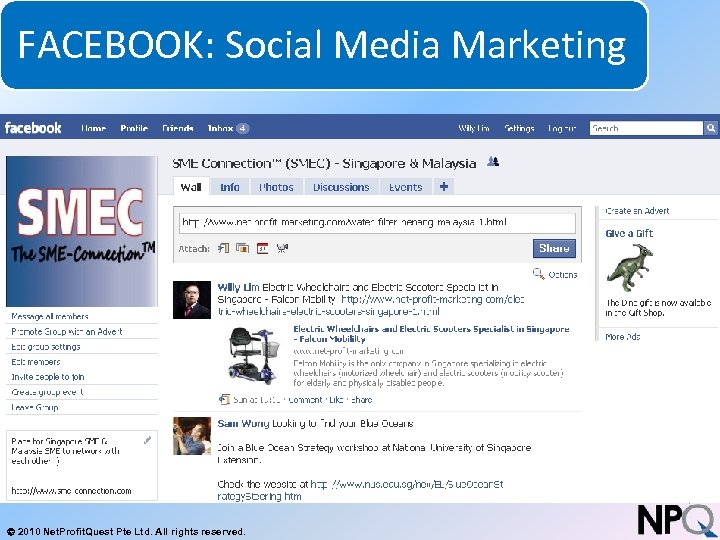The height and width of the screenshot is (540, 720).
Task: Click Leave Group
Action: pos(34,407)
